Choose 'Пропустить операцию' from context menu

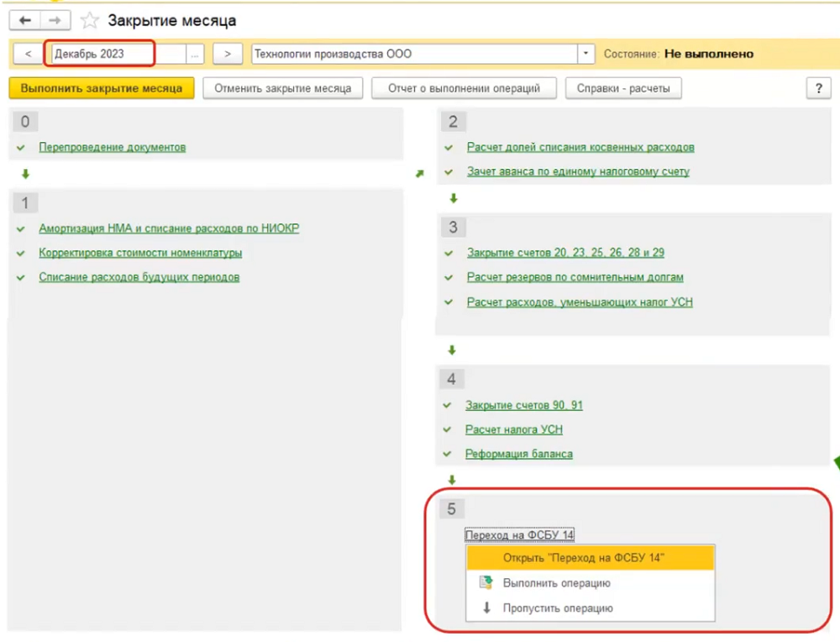point(558,608)
